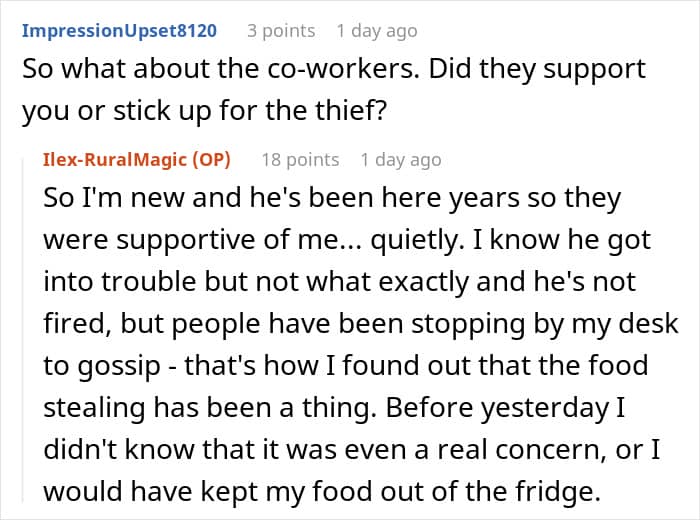Screen dimensions: 700x520
Task: Click the 18 points score
Action: click(x=300, y=160)
